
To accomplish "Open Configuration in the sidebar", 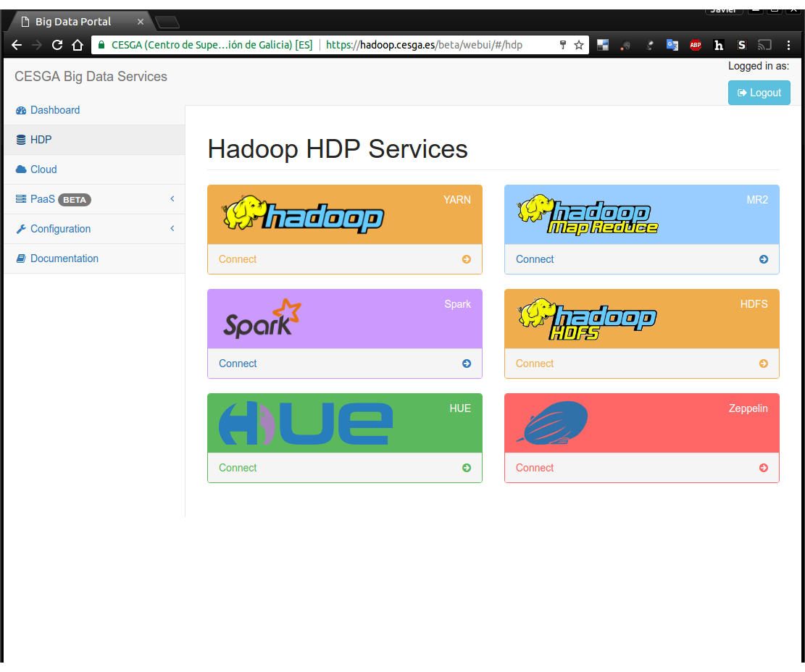I will 94,230.
